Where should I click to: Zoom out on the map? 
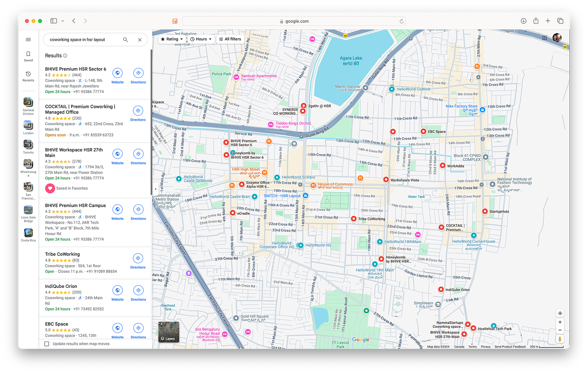(560, 330)
